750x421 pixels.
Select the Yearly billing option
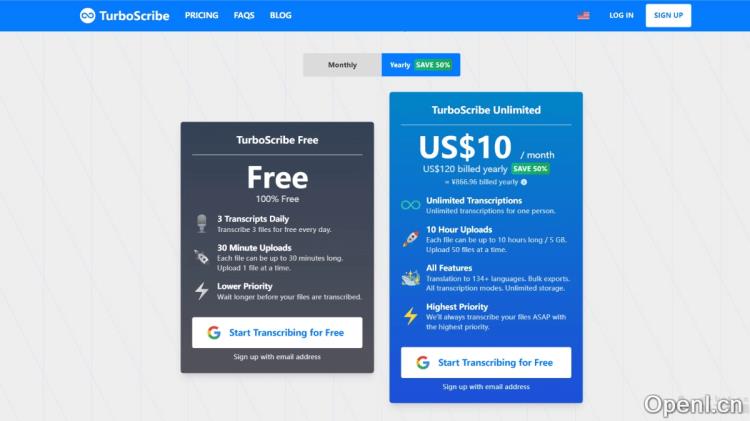421,65
